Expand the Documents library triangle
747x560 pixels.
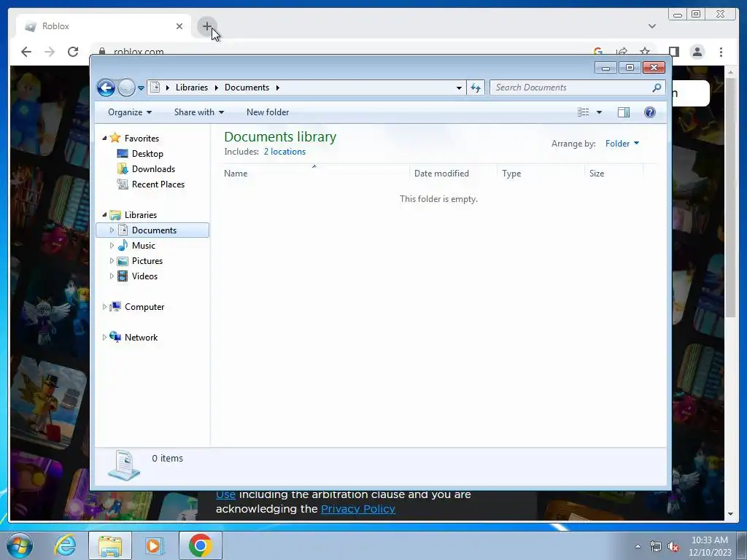pos(112,230)
